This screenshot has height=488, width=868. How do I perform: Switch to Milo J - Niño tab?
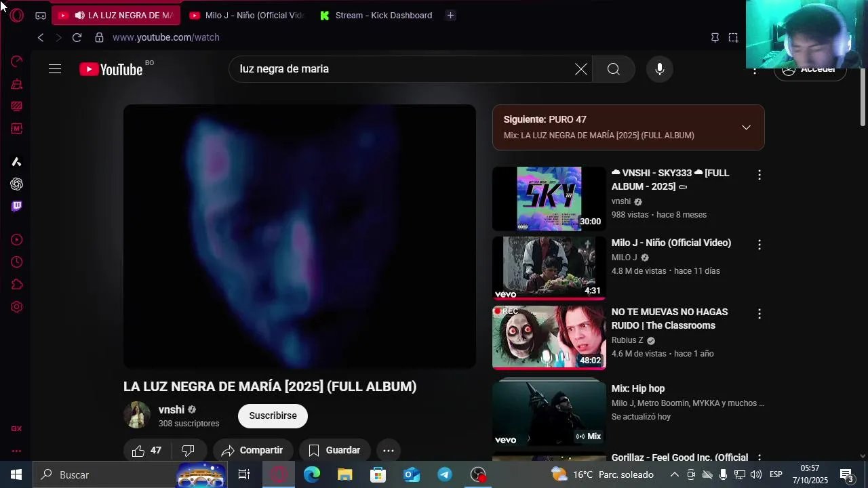[248, 16]
